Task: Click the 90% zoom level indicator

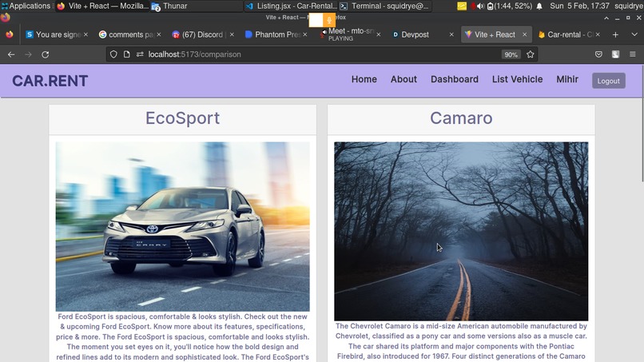Action: tap(511, 54)
